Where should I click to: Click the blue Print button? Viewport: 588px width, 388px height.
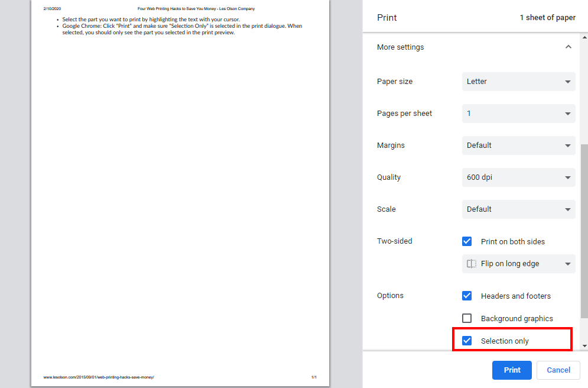click(x=512, y=370)
